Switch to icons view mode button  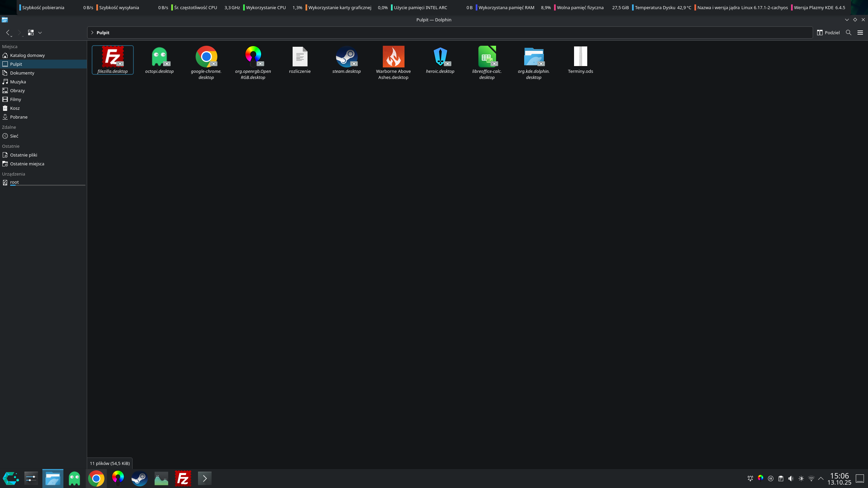click(31, 33)
